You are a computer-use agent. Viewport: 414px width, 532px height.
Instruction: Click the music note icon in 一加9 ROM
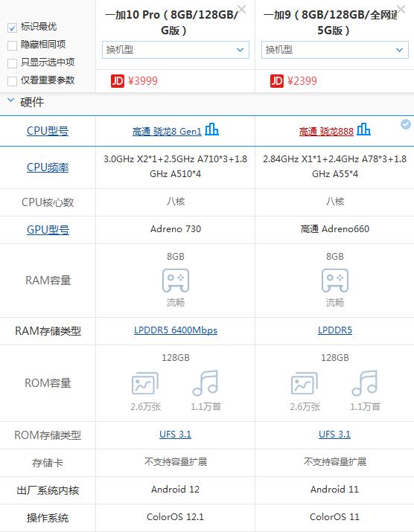click(x=365, y=383)
